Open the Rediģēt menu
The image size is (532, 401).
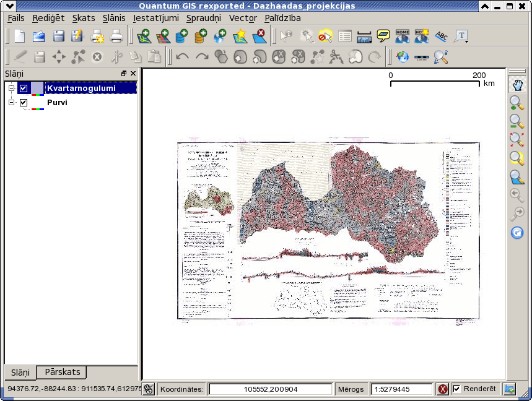click(48, 18)
